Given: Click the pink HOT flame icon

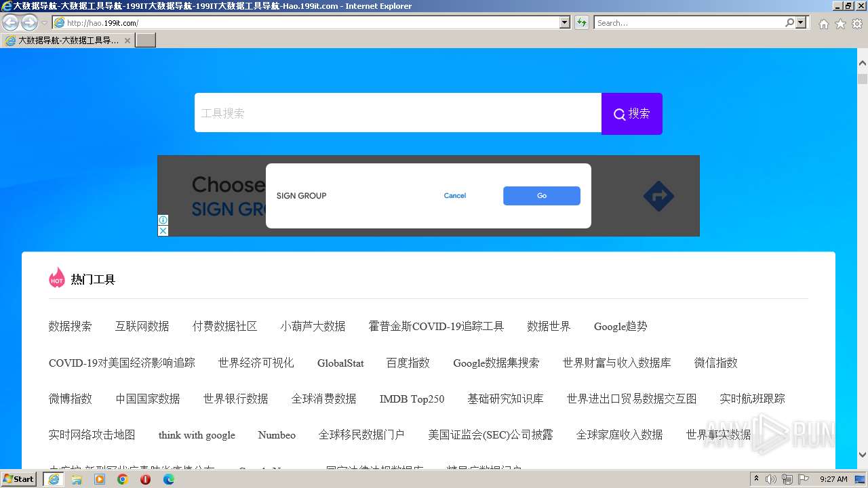Looking at the screenshot, I should [x=57, y=278].
